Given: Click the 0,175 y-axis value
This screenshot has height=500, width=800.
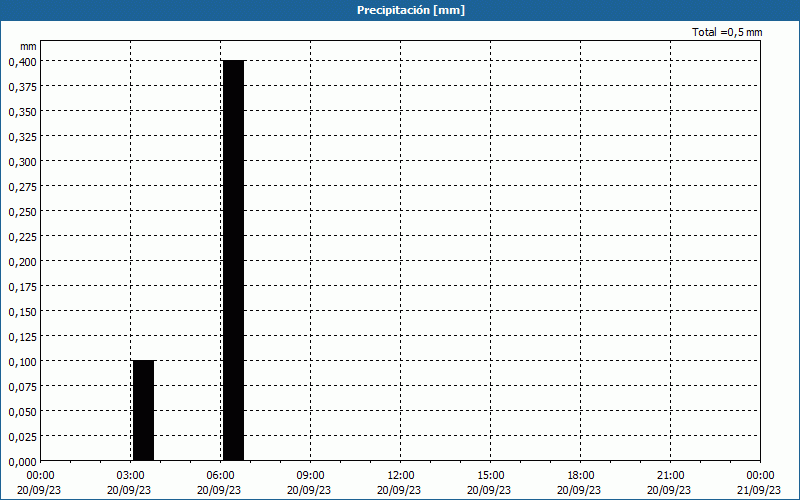Looking at the screenshot, I should 23,287.
